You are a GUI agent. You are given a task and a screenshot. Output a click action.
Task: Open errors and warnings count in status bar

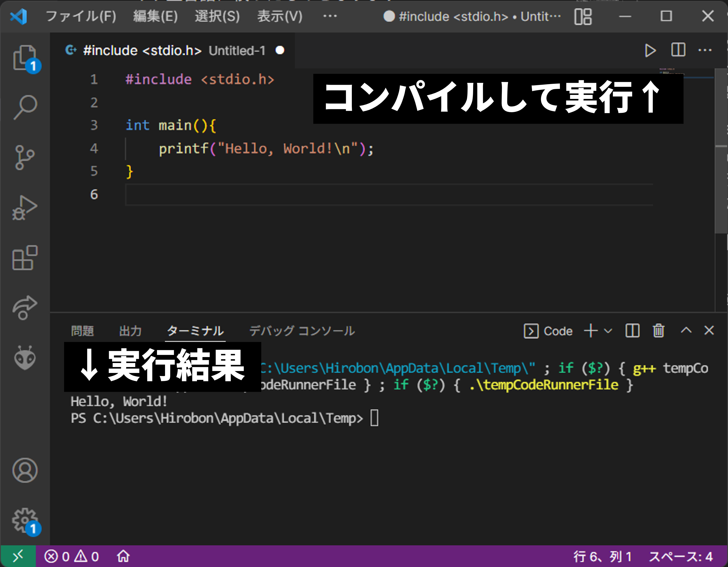(x=71, y=556)
